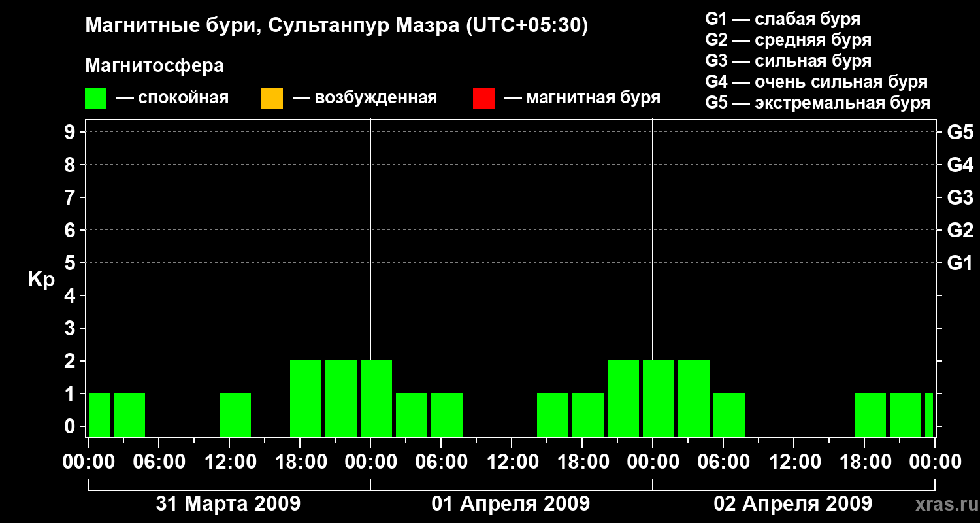Screen dimensions: 980x523
Task: Select the G4 tick label on the right axis
Action: click(960, 165)
